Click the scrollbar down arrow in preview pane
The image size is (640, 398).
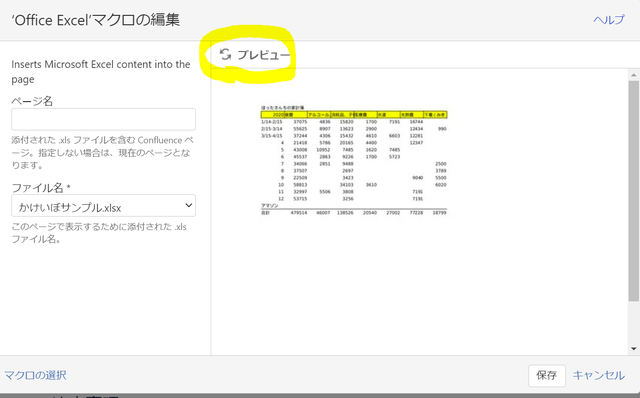pos(633,349)
